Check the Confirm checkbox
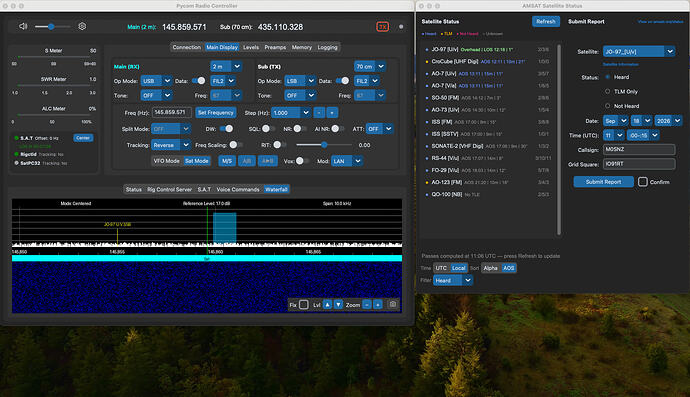This screenshot has height=397, width=690. pos(642,182)
